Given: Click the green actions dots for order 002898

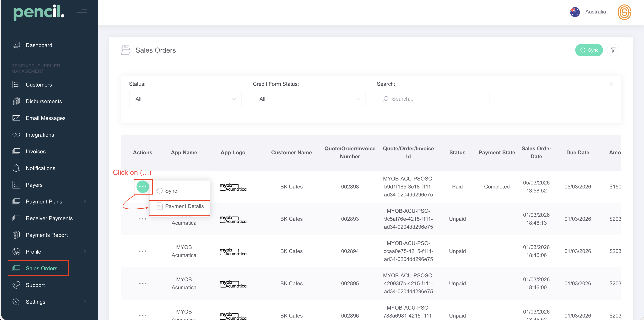Looking at the screenshot, I should coord(143,187).
